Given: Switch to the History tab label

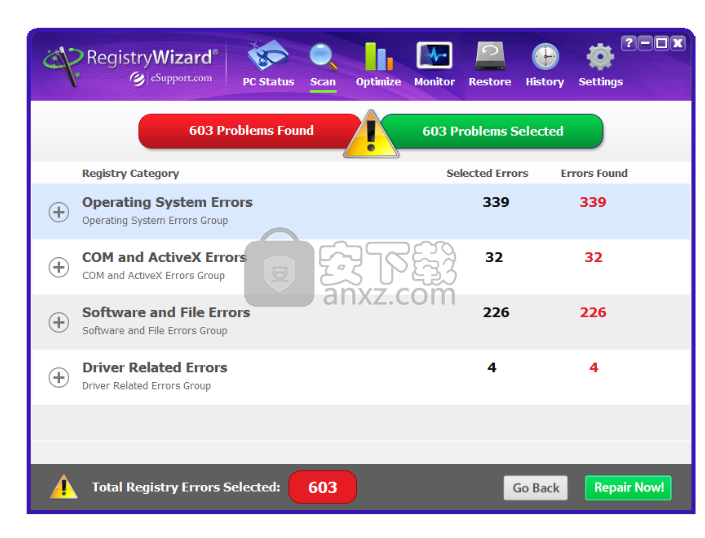Looking at the screenshot, I should pyautogui.click(x=544, y=82).
